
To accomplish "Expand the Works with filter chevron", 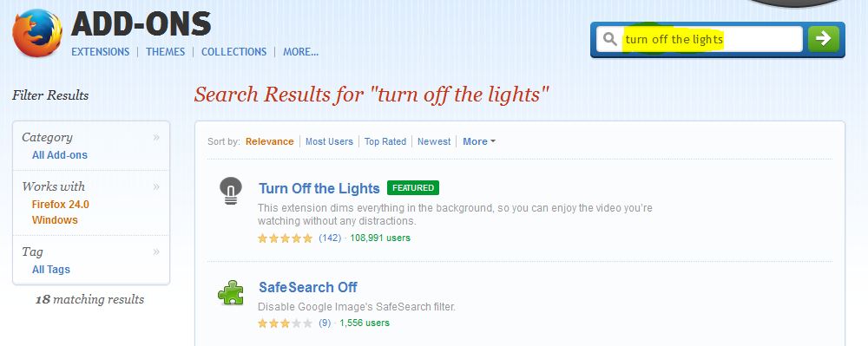I will [156, 186].
